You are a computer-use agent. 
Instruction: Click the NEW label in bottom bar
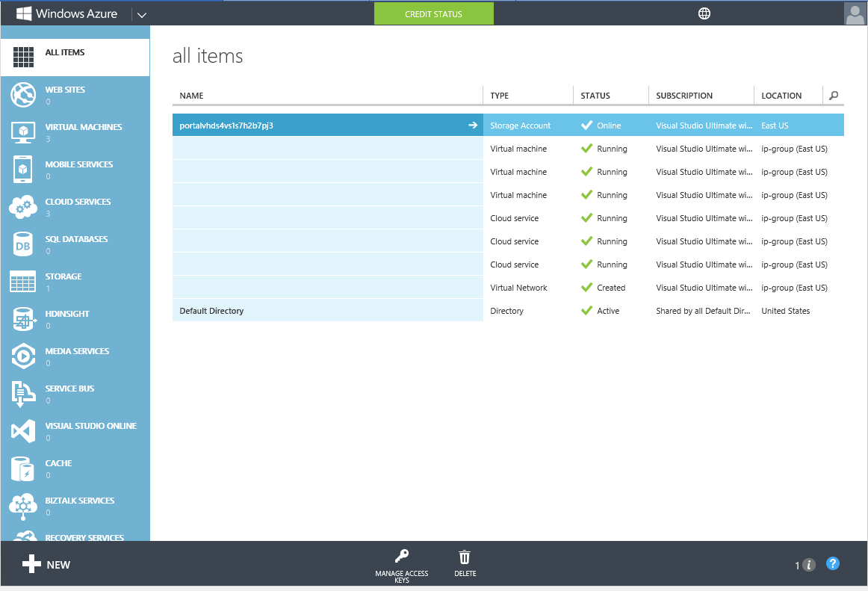pos(58,565)
